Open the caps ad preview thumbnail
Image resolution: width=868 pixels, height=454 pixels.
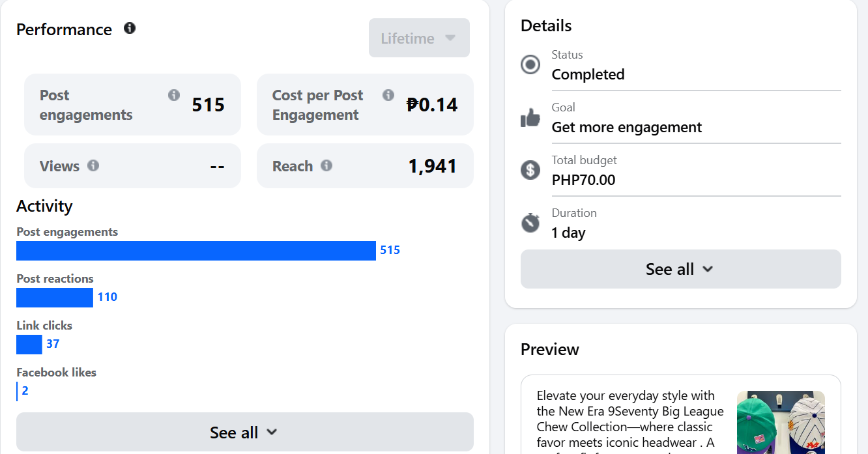[x=781, y=422]
